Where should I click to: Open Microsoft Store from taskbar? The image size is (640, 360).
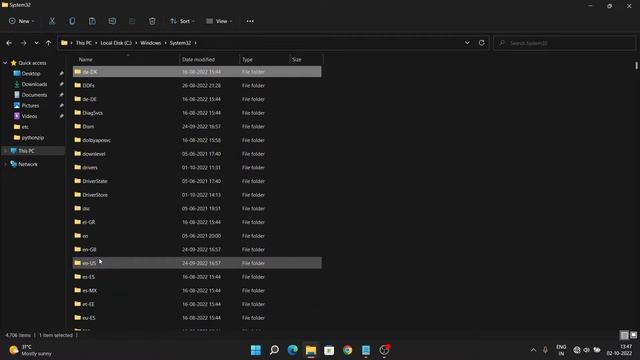pyautogui.click(x=329, y=350)
